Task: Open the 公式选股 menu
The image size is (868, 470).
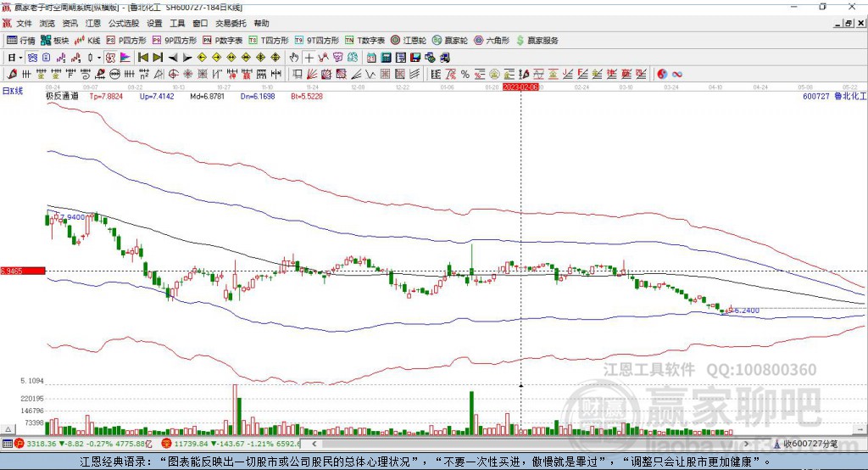Action: 124,23
